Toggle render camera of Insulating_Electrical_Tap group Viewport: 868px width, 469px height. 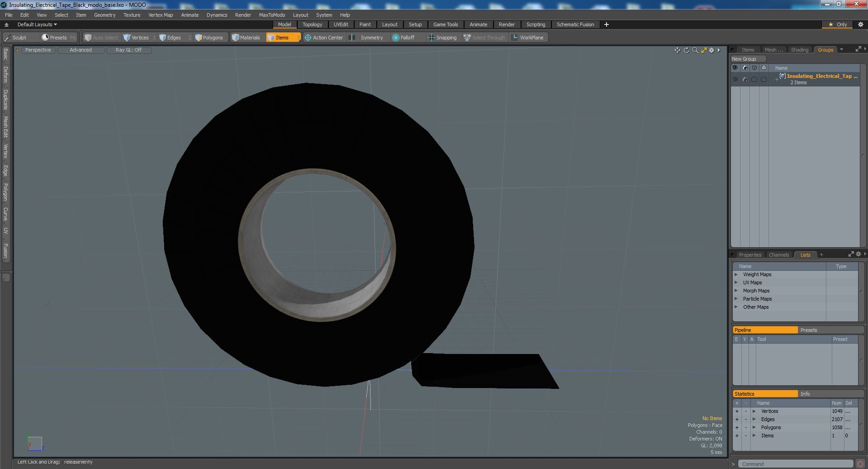click(x=745, y=79)
